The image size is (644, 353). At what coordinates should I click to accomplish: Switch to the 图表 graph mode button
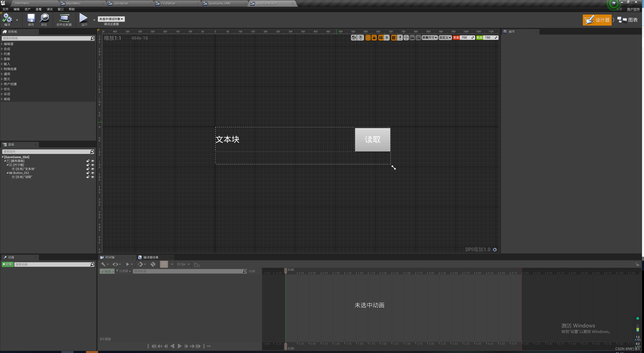click(627, 20)
